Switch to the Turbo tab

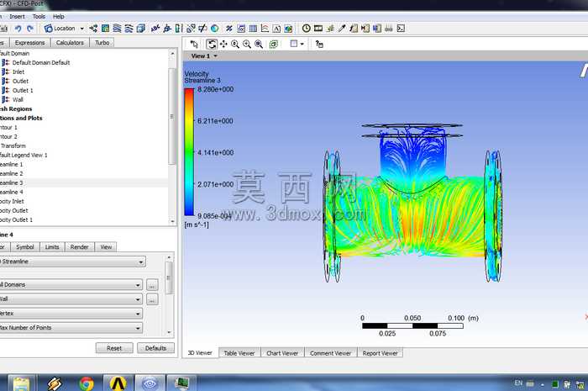[x=102, y=43]
